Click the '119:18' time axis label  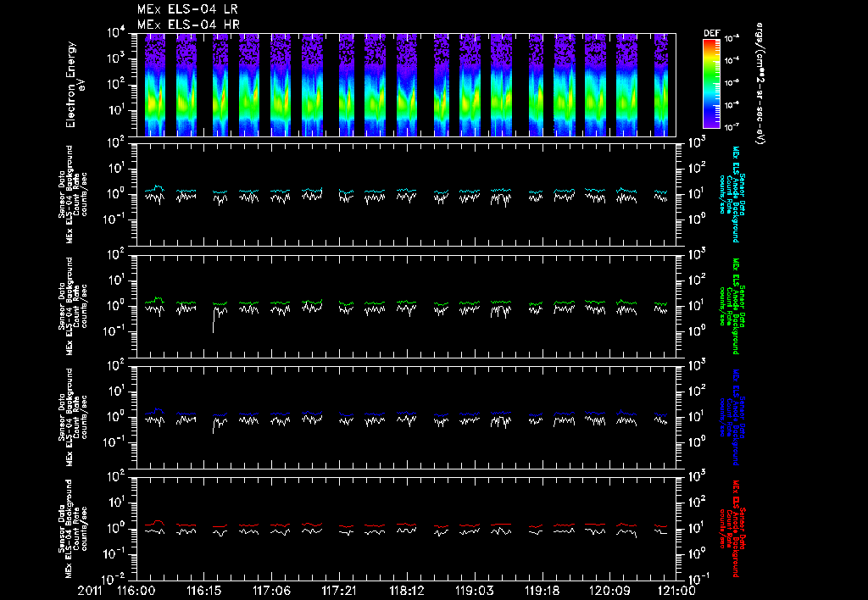[542, 592]
